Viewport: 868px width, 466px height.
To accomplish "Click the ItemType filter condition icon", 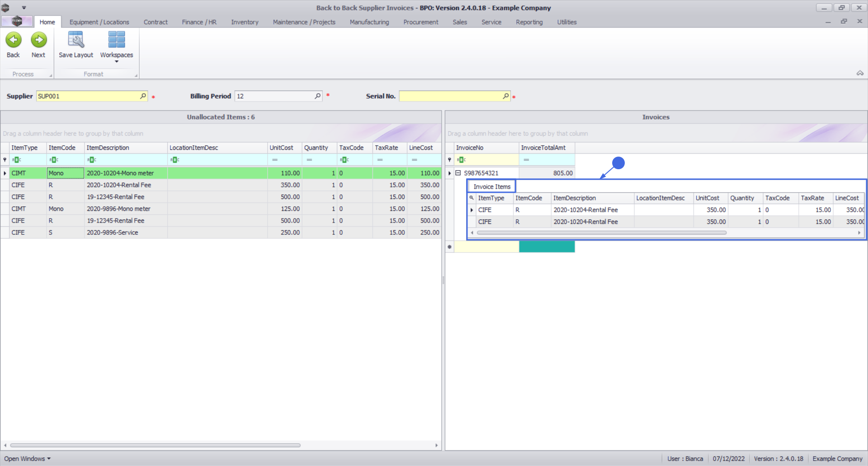I will tap(16, 160).
